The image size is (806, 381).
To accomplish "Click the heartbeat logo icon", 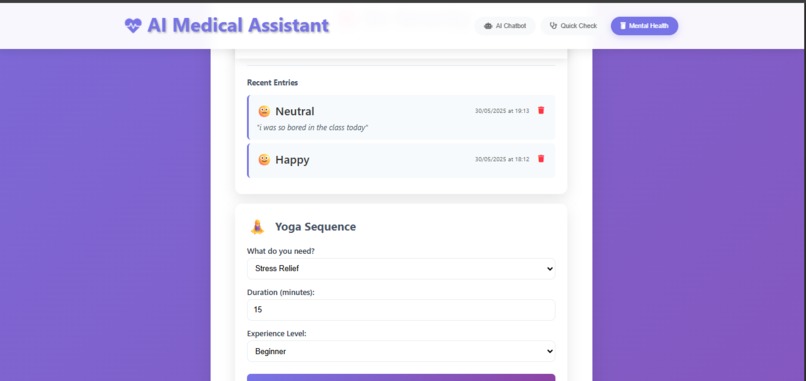I will click(133, 26).
